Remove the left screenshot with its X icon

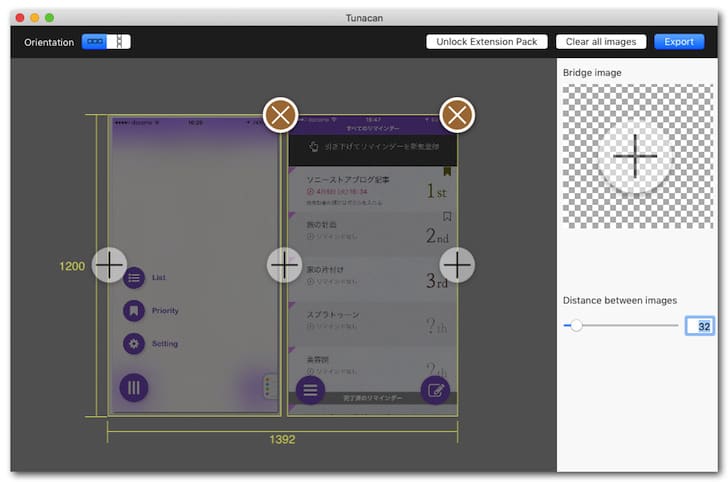[x=280, y=115]
